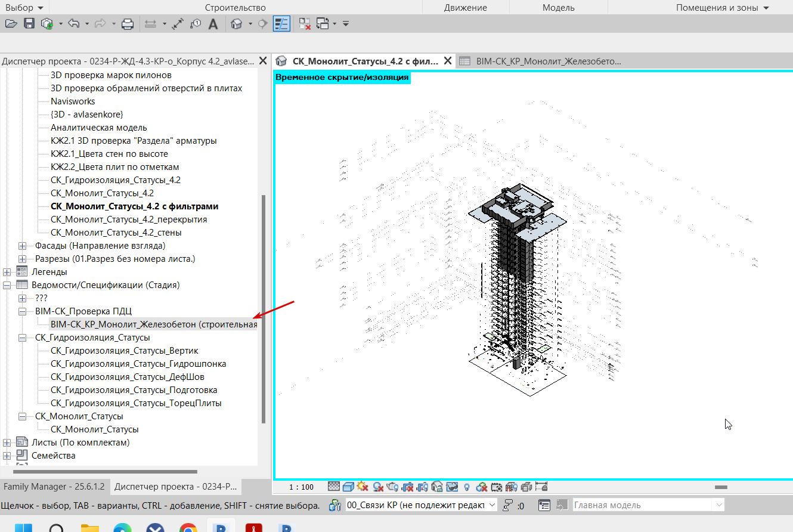Save the project with floppy disk icon

29,24
